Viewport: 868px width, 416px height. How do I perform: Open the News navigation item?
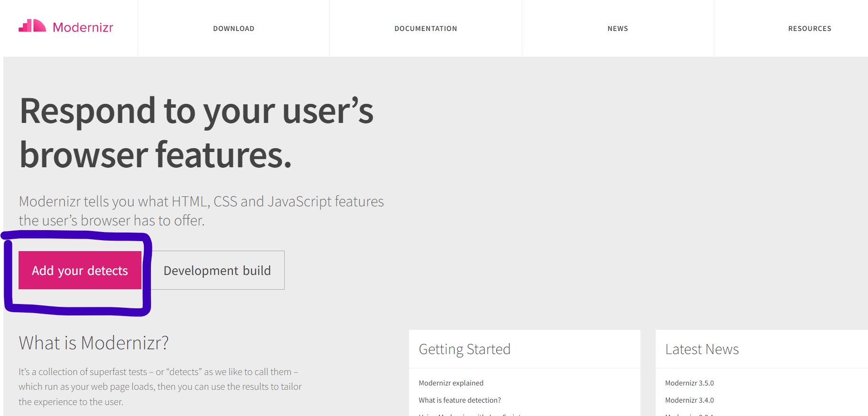point(618,29)
